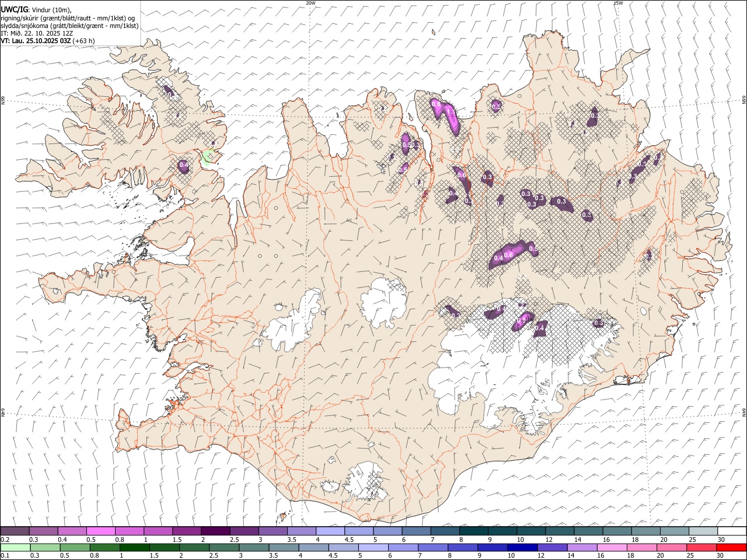Viewport: 747px width, 560px height.
Task: Pick the medium green 0.5 rain legend swatch
Action: (x=75, y=547)
